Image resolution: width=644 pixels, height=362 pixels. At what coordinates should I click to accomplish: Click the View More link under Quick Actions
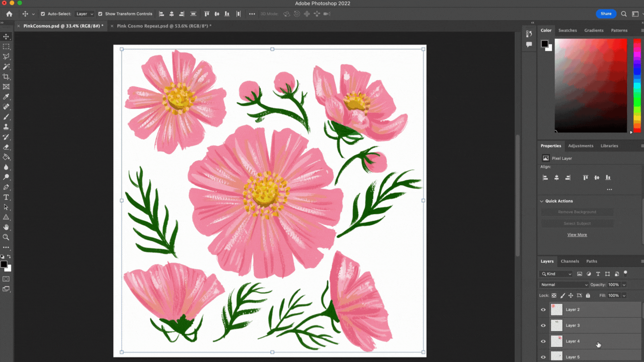pyautogui.click(x=577, y=234)
